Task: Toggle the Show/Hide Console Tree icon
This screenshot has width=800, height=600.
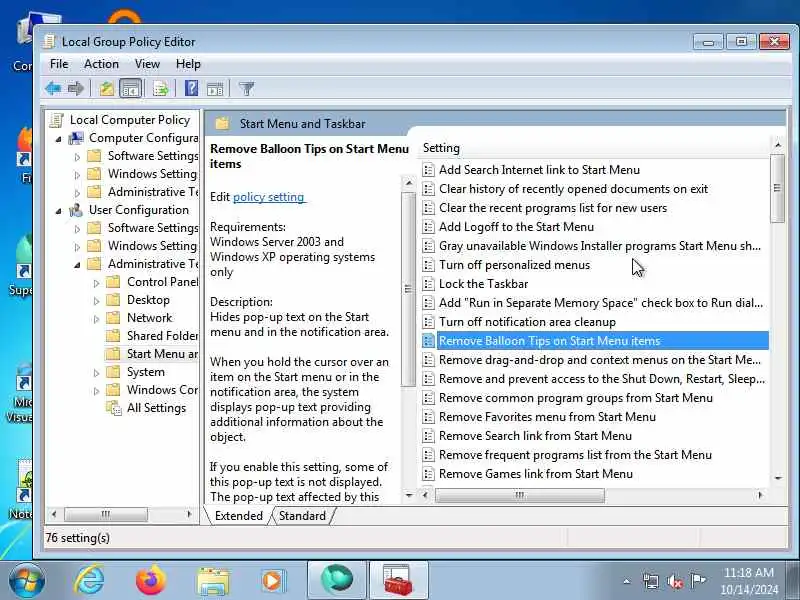Action: 131,88
